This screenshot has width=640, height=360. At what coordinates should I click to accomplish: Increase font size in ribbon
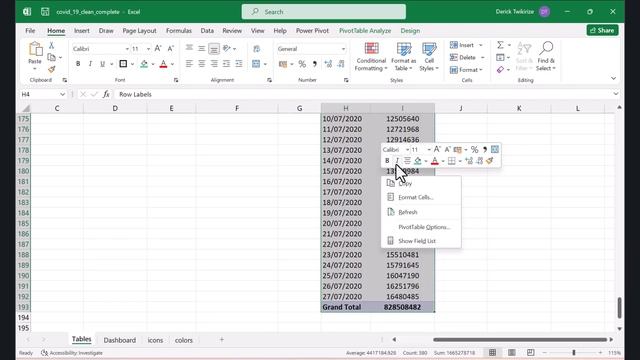[158, 49]
